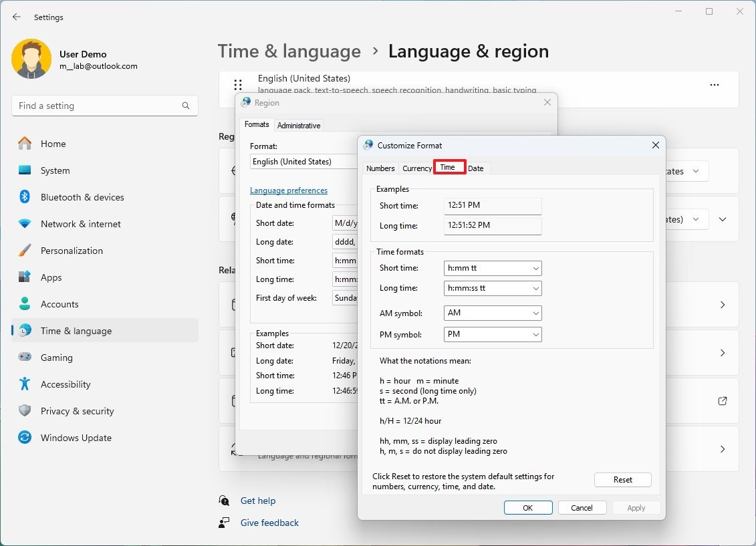The image size is (756, 546).
Task: Click the Reset button
Action: (x=622, y=479)
